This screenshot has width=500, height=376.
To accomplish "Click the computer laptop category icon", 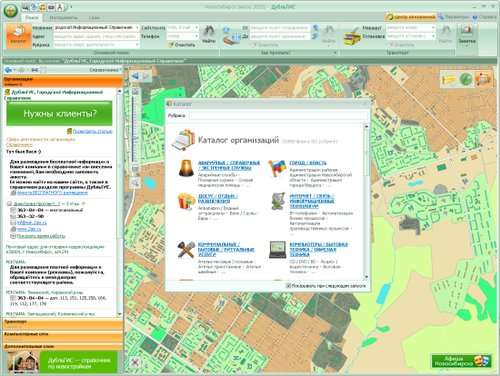I will [278, 250].
